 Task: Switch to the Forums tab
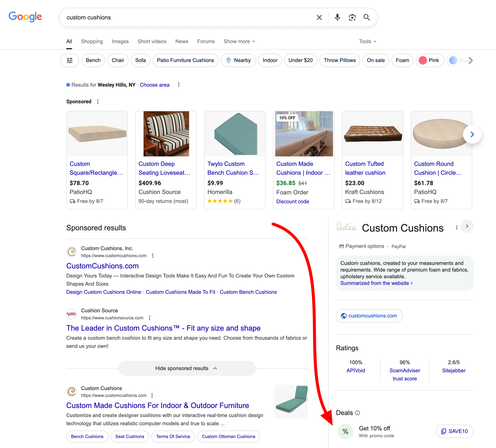pyautogui.click(x=206, y=41)
